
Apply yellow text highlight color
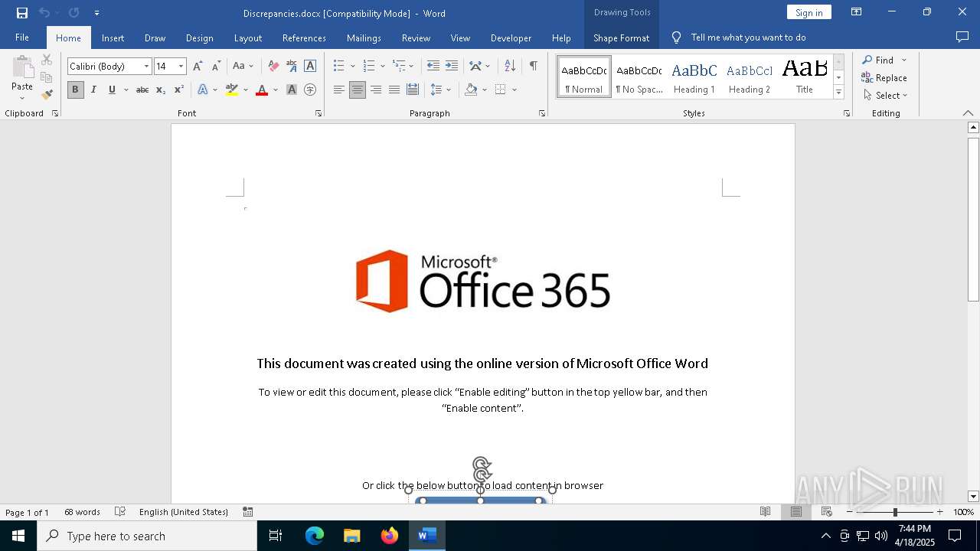coord(232,90)
